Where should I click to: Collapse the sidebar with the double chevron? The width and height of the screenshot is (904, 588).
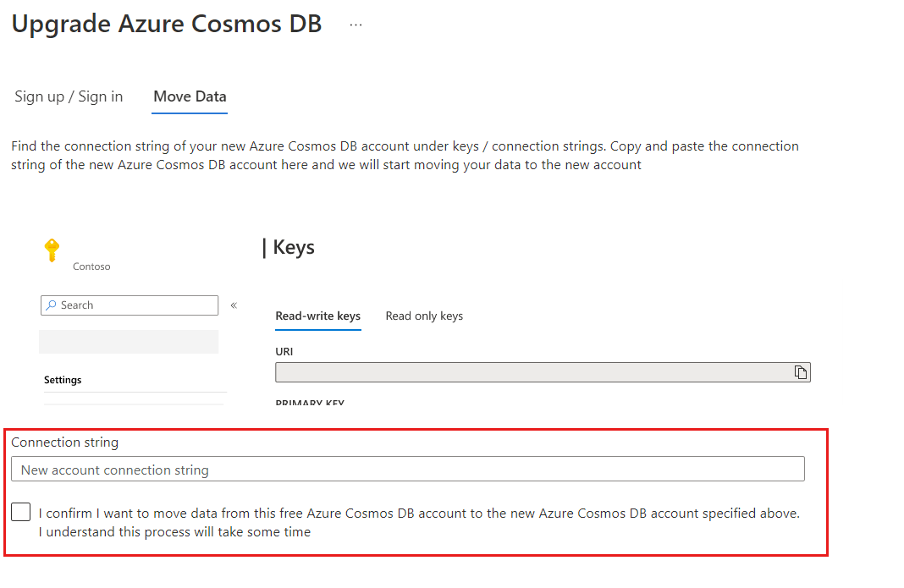point(234,305)
